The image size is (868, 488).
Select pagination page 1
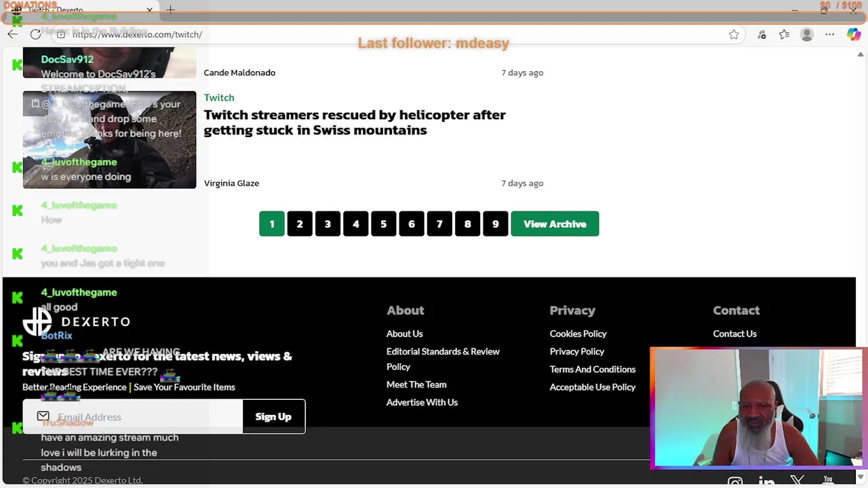(x=272, y=224)
